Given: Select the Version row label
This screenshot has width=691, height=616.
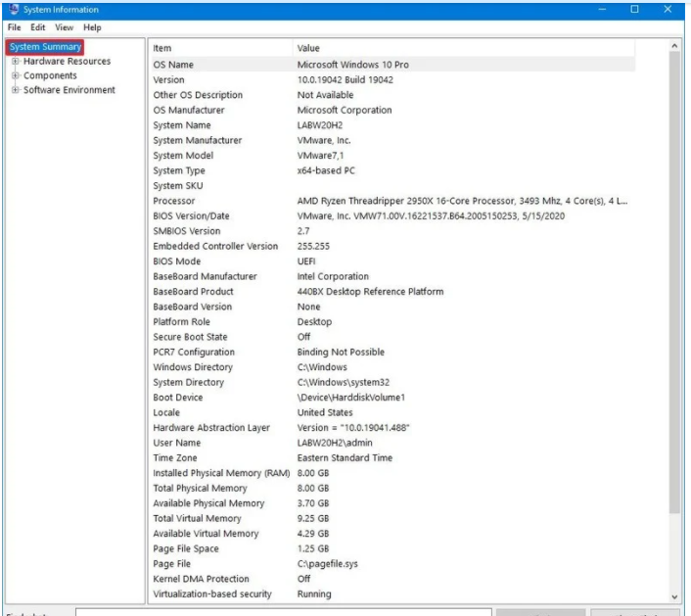Looking at the screenshot, I should pyautogui.click(x=168, y=79).
